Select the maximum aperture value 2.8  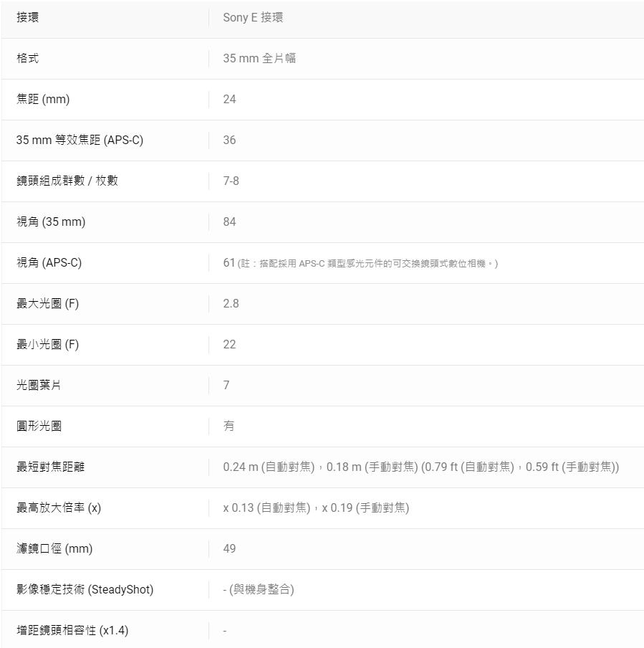(231, 303)
